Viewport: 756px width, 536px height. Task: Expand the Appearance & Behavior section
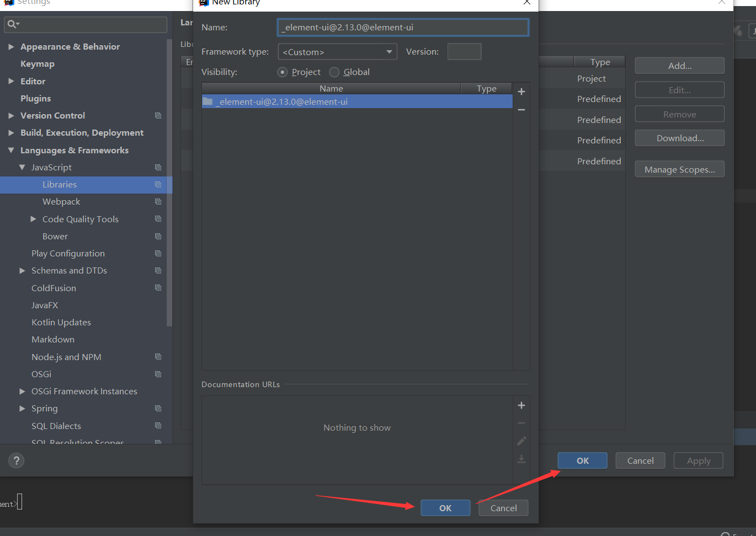point(11,46)
